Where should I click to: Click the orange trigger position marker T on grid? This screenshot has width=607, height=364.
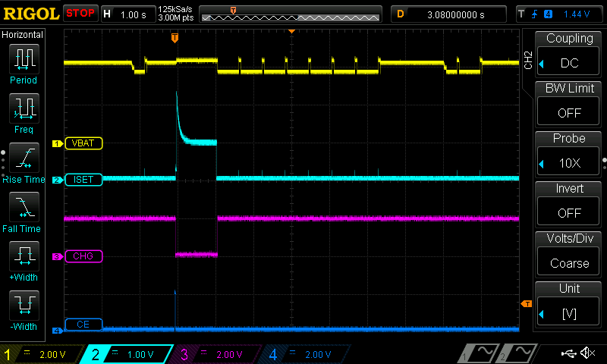pos(175,37)
